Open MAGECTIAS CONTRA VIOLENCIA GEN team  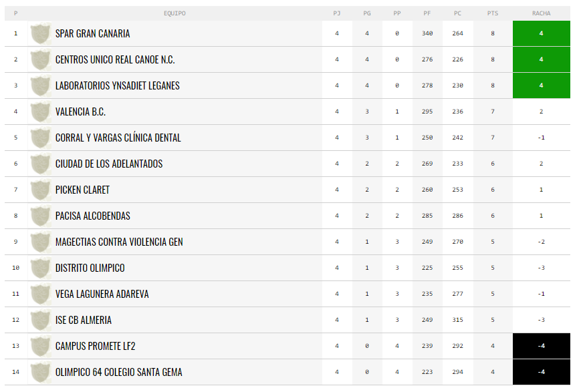pos(119,242)
